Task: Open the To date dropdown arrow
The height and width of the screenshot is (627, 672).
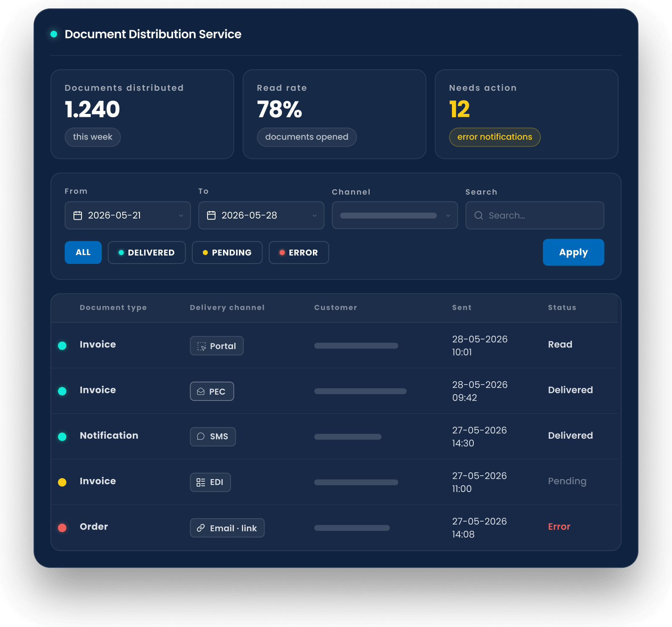Action: pos(315,216)
